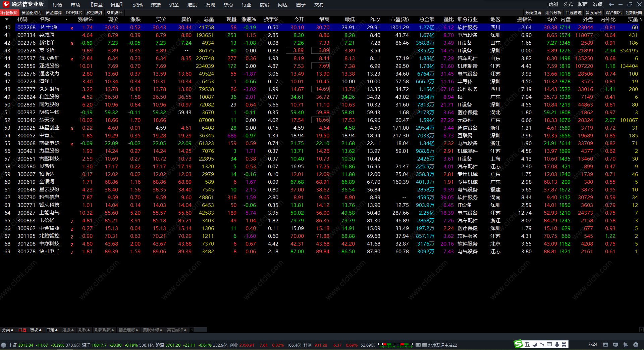Image resolution: width=644 pixels, height=350 pixels.
Task: Click the 【看盘 mode button
Action: pos(97,5)
